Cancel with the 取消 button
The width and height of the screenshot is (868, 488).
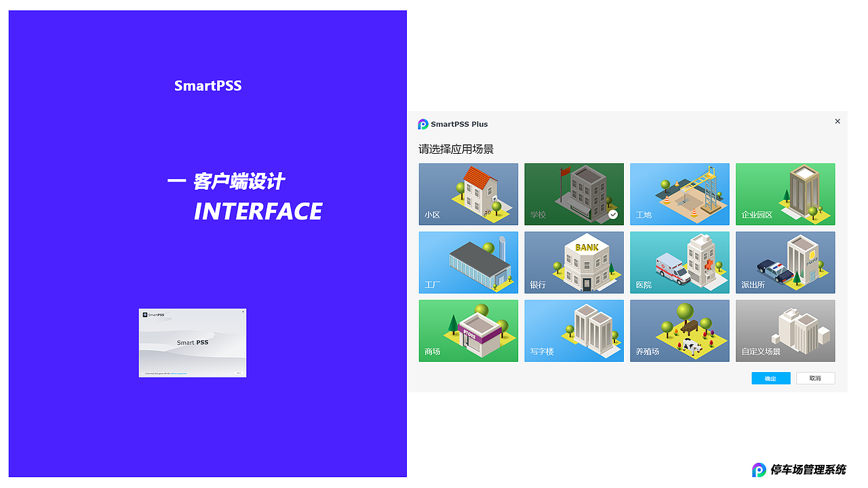coord(816,378)
